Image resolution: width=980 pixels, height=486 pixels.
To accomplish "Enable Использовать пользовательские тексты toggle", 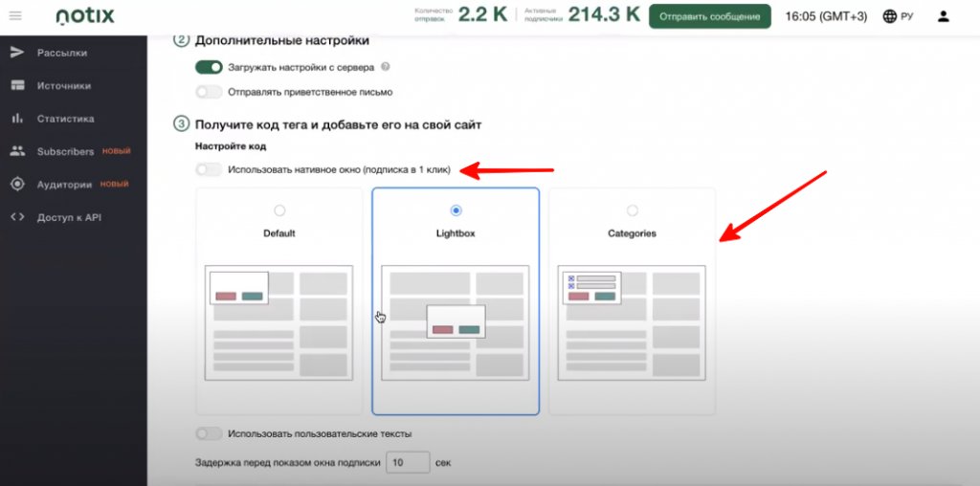I will (x=209, y=433).
